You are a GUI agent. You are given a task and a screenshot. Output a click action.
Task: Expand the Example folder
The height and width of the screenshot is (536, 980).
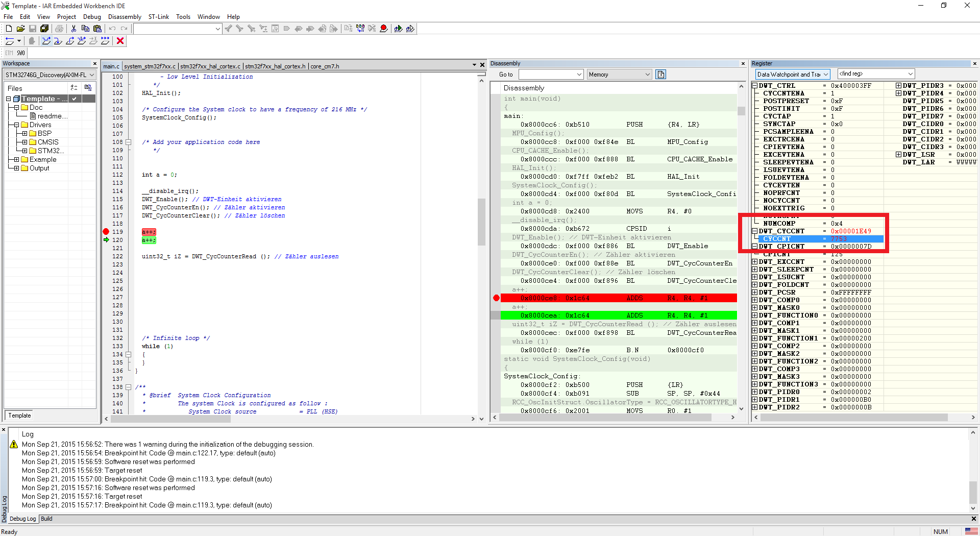tap(16, 160)
